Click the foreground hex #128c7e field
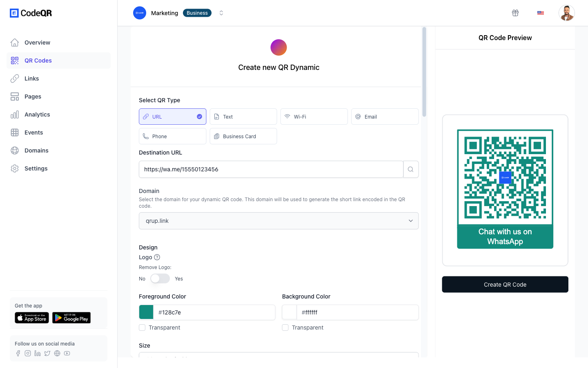588x368 pixels. [214, 312]
